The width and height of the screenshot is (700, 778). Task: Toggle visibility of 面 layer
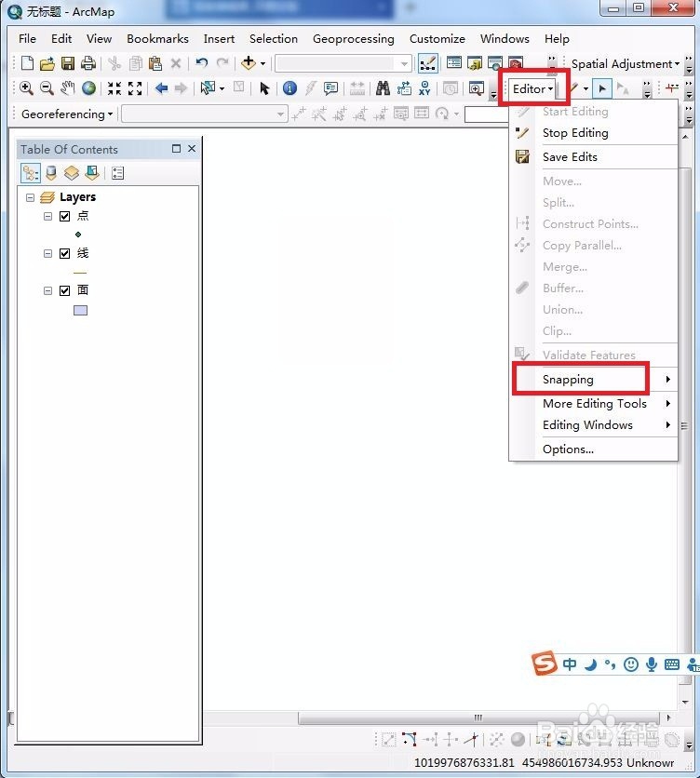[x=64, y=290]
